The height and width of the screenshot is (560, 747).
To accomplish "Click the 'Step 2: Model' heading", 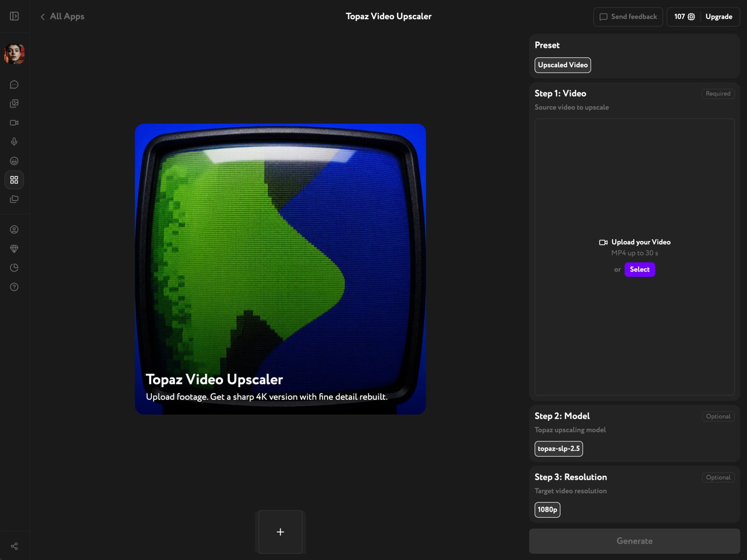I will [562, 416].
